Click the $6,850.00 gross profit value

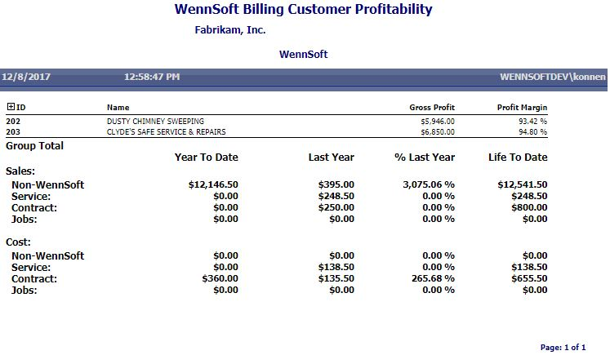point(438,131)
